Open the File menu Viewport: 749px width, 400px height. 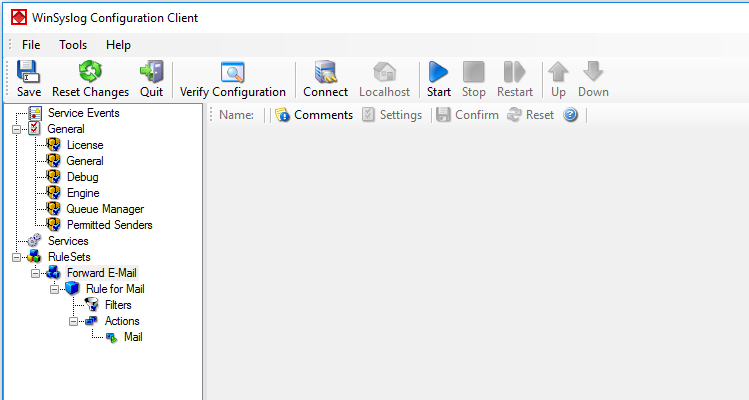31,45
